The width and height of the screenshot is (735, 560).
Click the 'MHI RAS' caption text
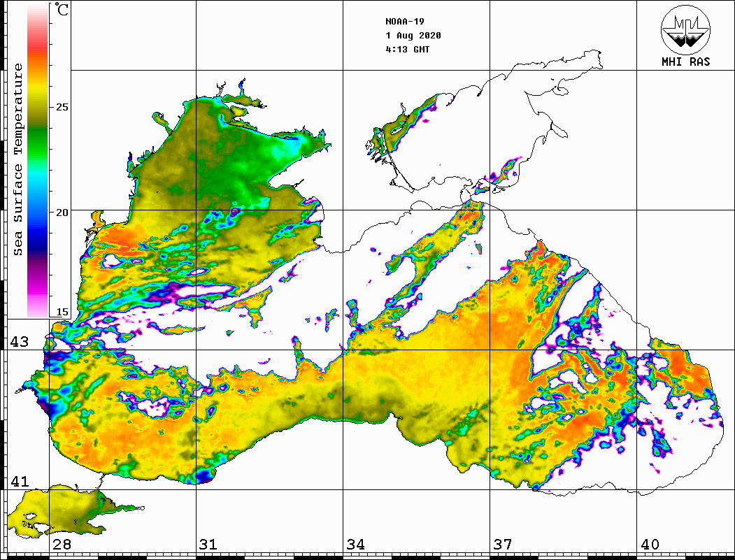click(x=685, y=62)
